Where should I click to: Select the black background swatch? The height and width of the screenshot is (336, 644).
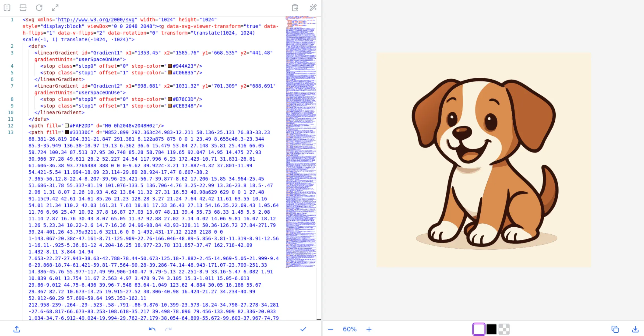coord(491,329)
